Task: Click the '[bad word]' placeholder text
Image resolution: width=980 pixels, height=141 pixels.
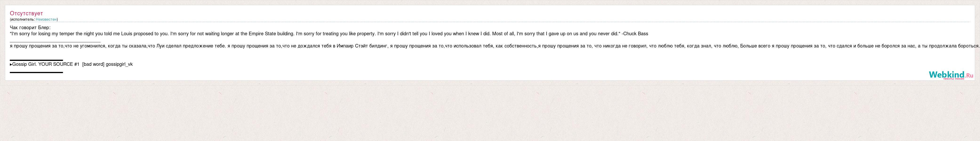Action: 93,65
